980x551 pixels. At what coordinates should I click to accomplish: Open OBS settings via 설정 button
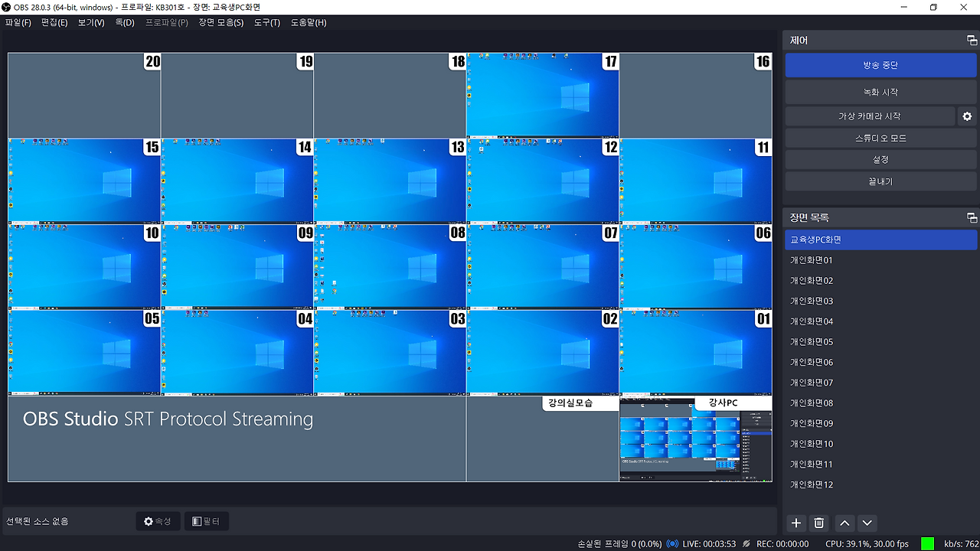coord(880,159)
